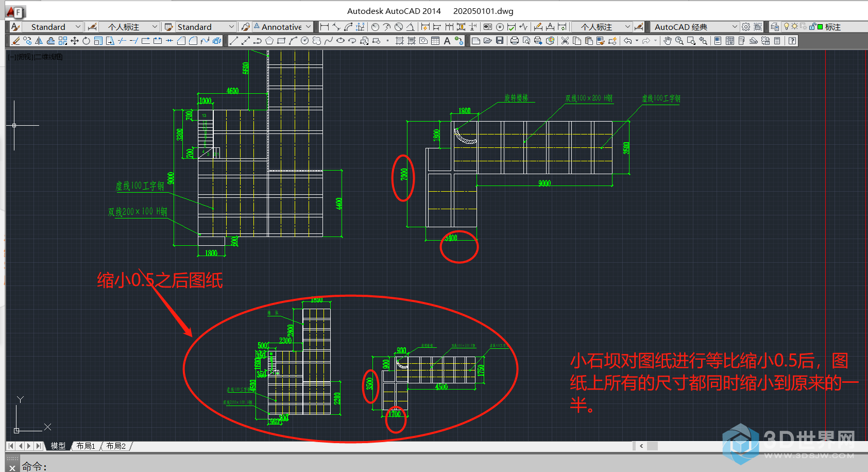The width and height of the screenshot is (868, 472).
Task: Click the Open file folder icon
Action: (487, 41)
